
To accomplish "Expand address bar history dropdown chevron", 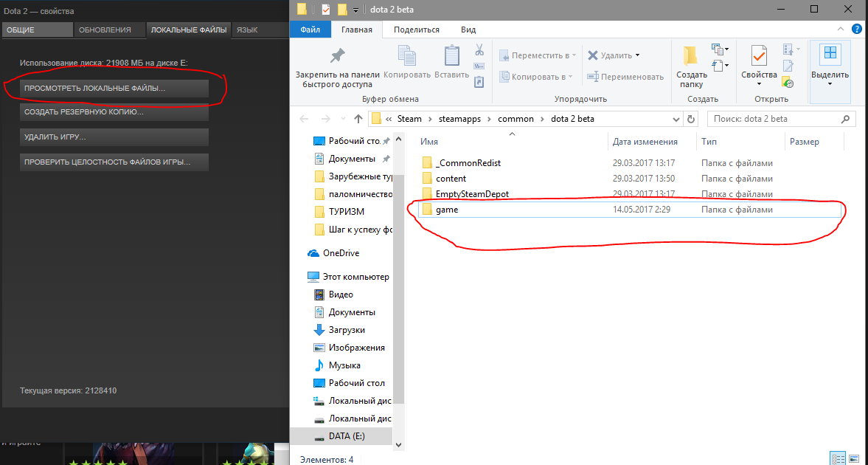I will [677, 119].
